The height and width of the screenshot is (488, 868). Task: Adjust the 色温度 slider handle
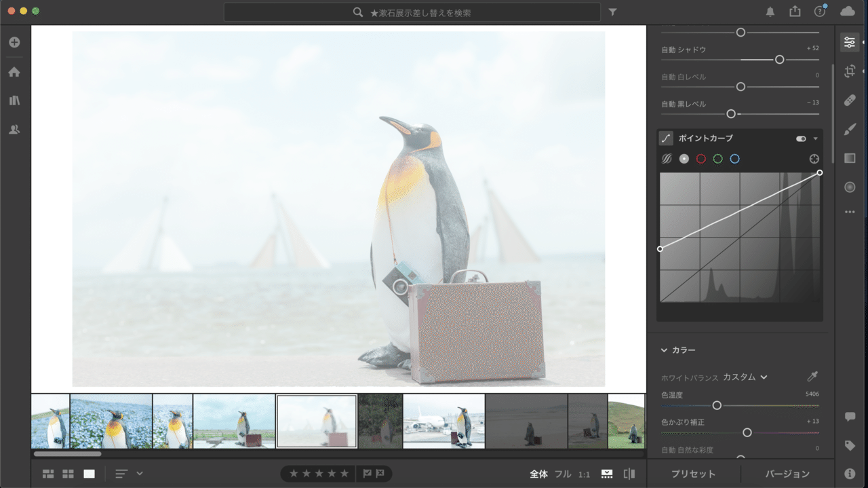(x=717, y=405)
